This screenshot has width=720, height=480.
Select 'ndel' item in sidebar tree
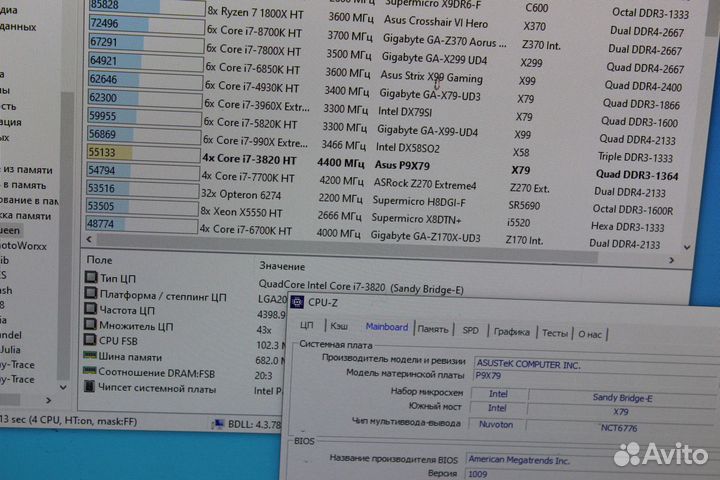tap(11, 335)
